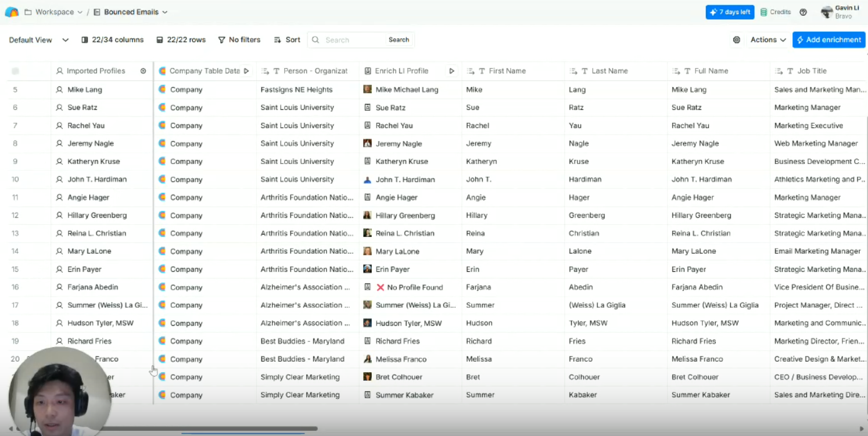868x436 pixels.
Task: Click Summer Kabaker placeholder icon in Enrich column
Action: [368, 395]
